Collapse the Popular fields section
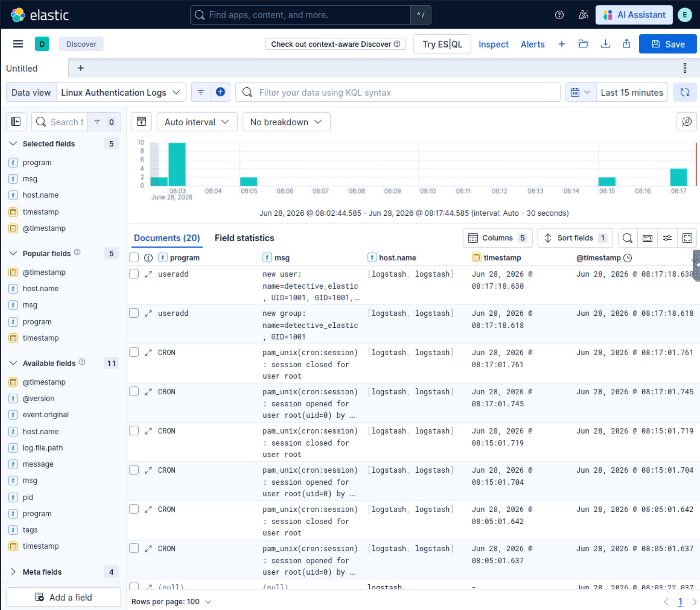The width and height of the screenshot is (700, 610). point(13,253)
